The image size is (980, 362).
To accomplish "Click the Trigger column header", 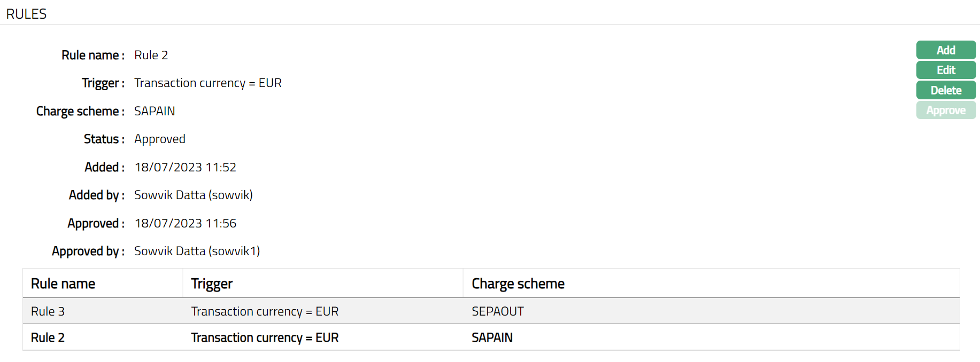I will coord(212,284).
